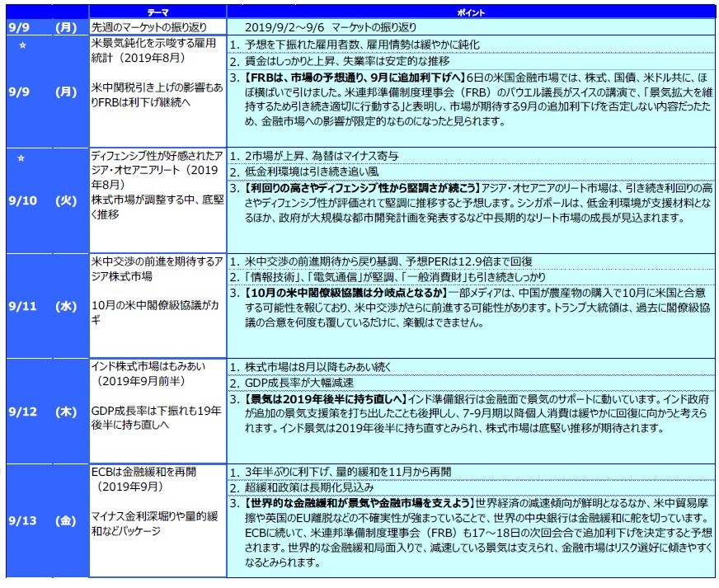Select the GDP成長率が大幅減速 point row
This screenshot has height=588, width=719.
(297, 383)
